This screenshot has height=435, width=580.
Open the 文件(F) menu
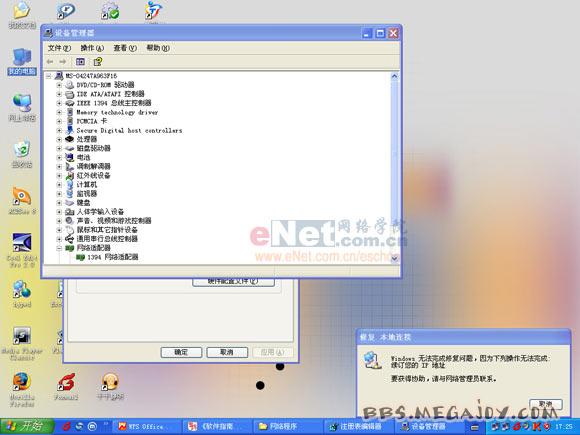(59, 48)
